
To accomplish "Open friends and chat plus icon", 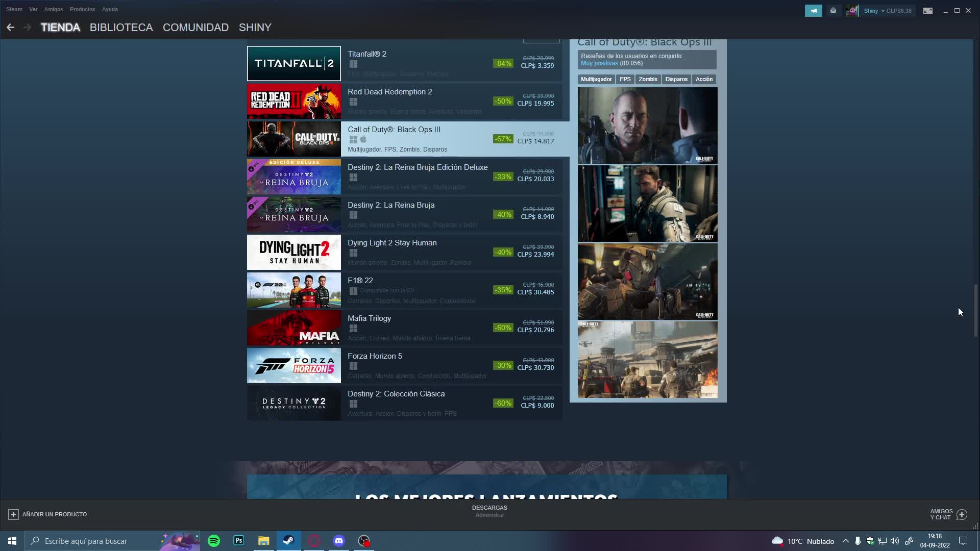I will coord(962,514).
